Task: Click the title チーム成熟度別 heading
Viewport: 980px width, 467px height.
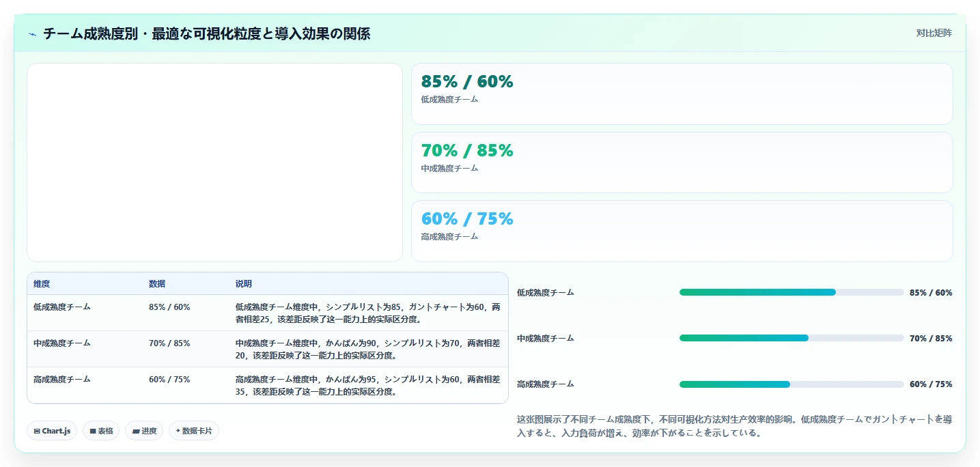Action: point(206,33)
